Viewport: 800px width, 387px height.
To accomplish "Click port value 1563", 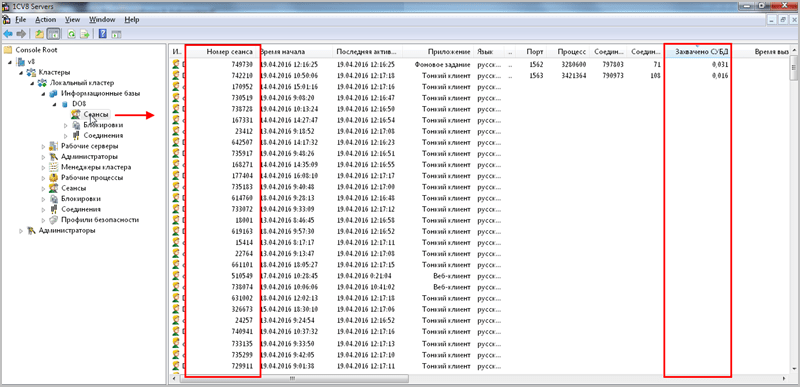I will (536, 75).
